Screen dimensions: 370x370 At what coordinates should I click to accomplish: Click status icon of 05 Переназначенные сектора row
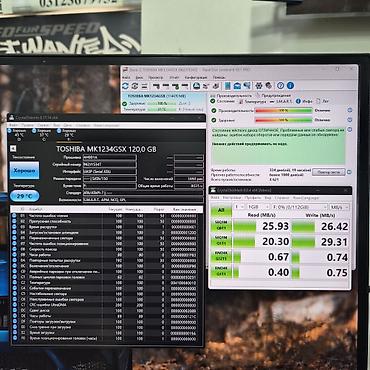point(14,238)
